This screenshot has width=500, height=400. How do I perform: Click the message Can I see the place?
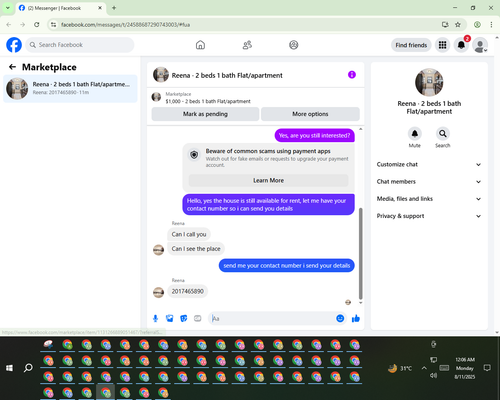click(196, 249)
